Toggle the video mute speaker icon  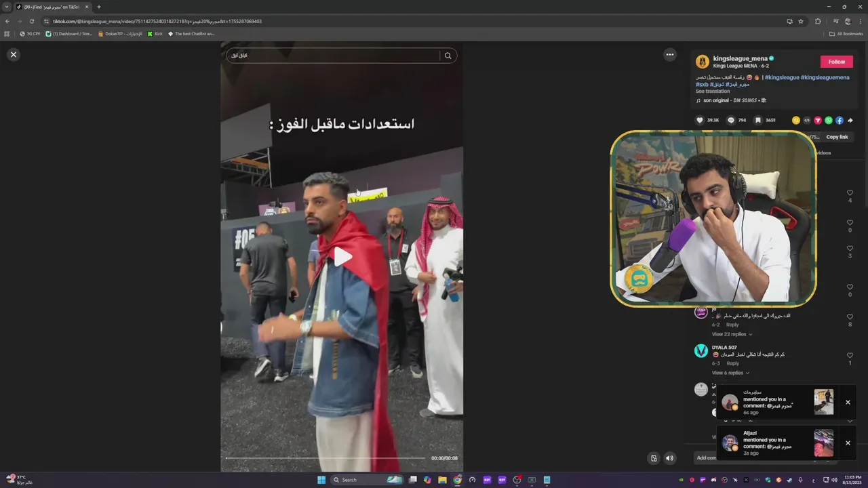click(669, 458)
